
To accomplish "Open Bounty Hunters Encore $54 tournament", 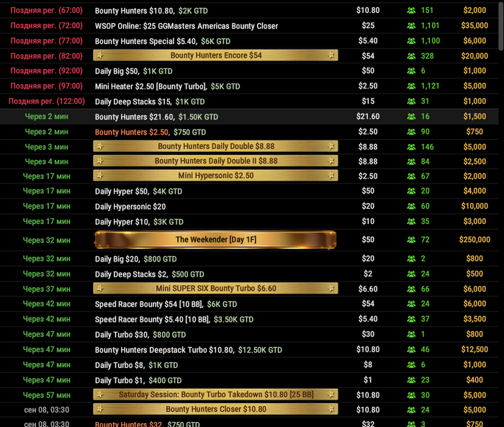I will pyautogui.click(x=216, y=55).
